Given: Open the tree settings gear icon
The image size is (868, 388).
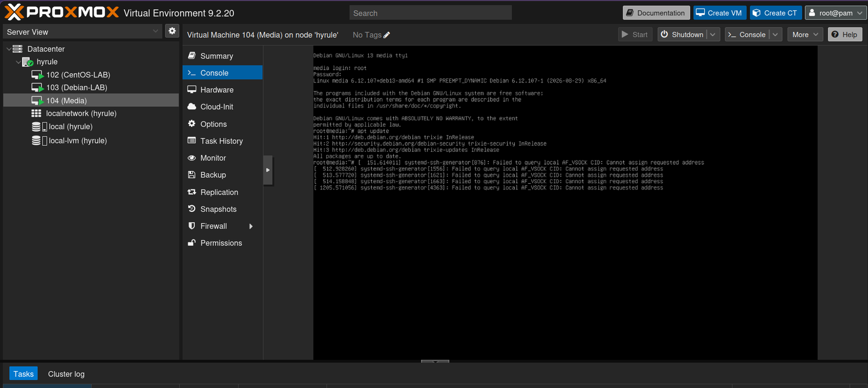Looking at the screenshot, I should (172, 31).
